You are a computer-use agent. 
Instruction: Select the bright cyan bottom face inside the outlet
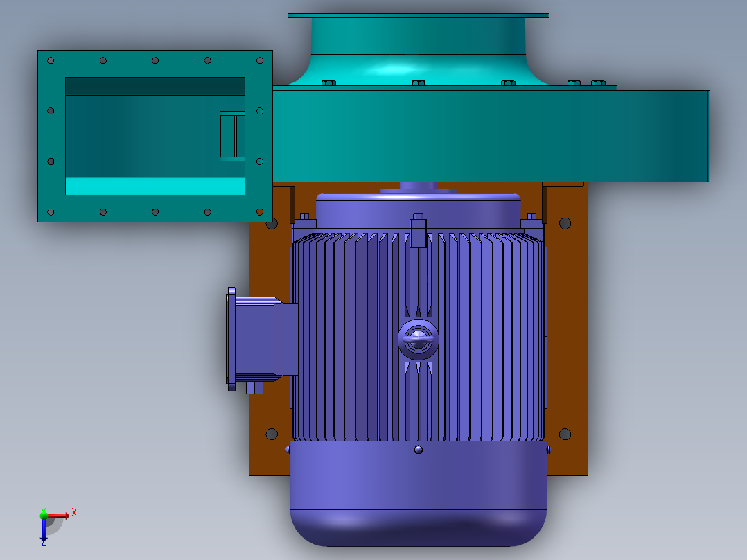coord(155,186)
